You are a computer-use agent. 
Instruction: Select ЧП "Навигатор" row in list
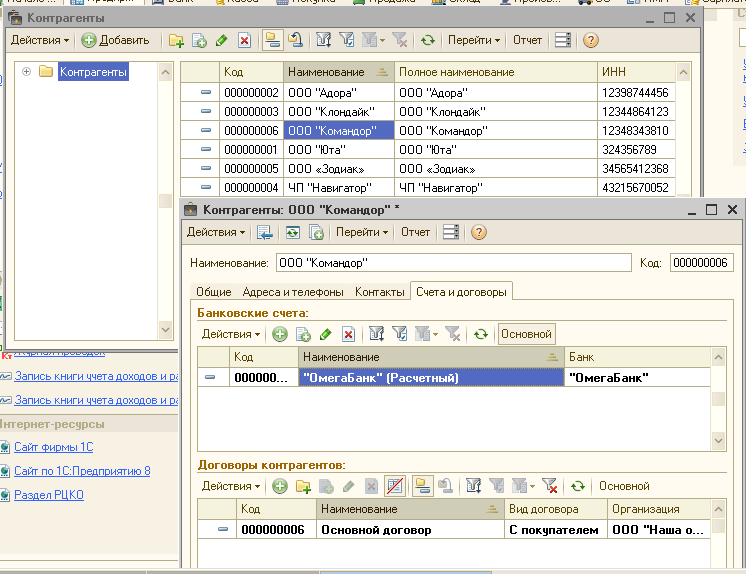pos(428,188)
